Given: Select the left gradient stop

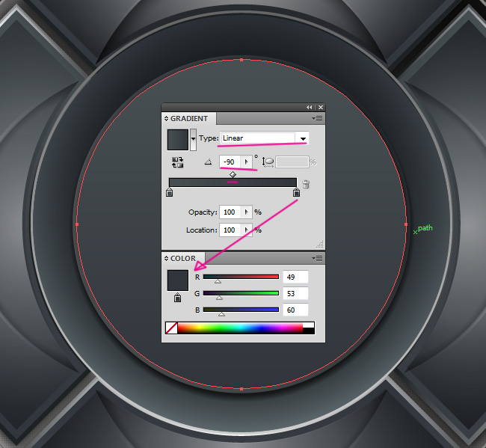Looking at the screenshot, I should [169, 194].
